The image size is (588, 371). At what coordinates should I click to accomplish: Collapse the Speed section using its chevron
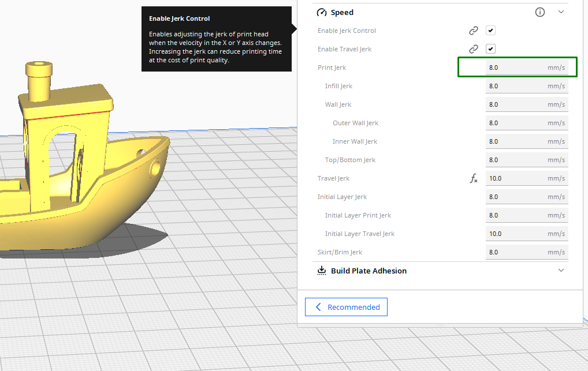tap(561, 12)
